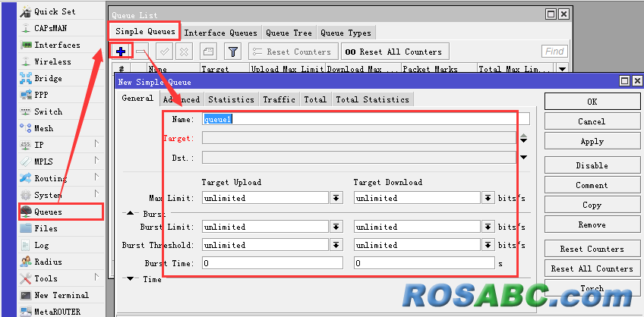Expand submenu arrow next to Tools
The image size is (644, 317).
(x=97, y=277)
